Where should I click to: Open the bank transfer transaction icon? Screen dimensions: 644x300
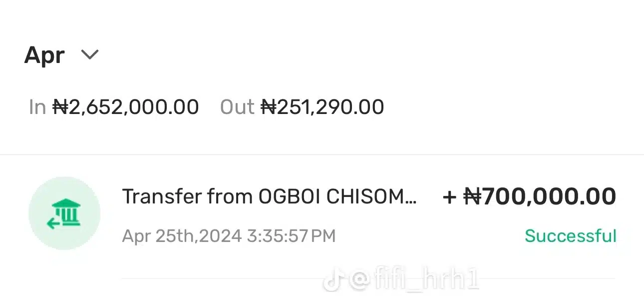pos(64,213)
